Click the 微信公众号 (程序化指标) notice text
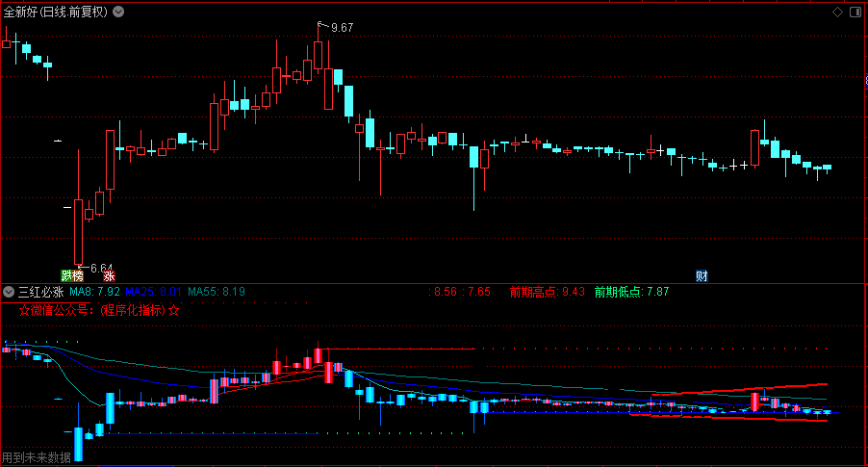868x467 pixels. pos(99,310)
